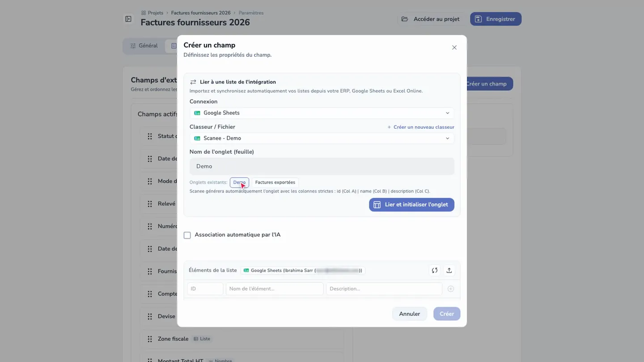Open Projets in the breadcrumb
This screenshot has height=362, width=644.
coord(152,13)
